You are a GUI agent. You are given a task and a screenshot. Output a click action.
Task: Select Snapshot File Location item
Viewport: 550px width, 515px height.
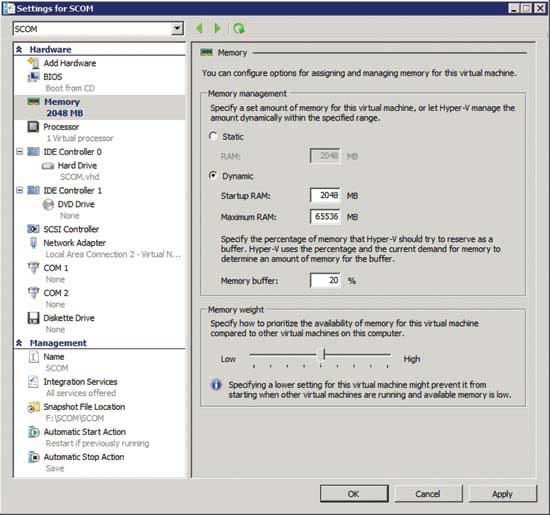coord(84,407)
